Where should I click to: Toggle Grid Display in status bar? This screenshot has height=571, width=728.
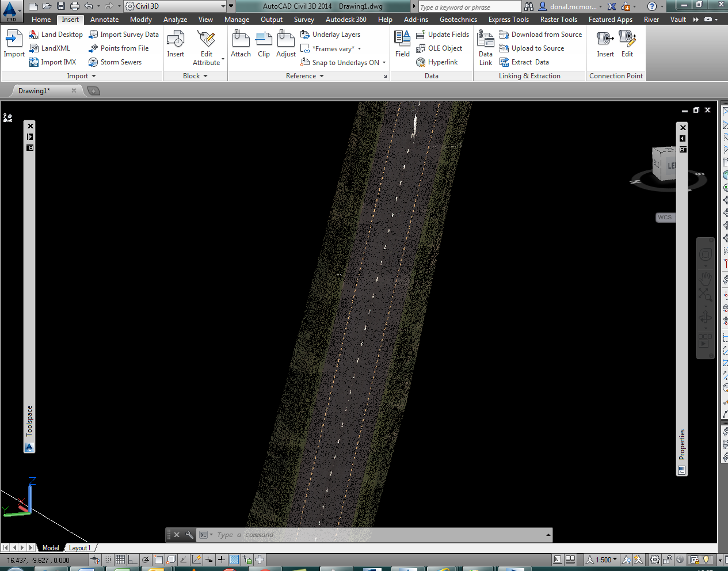(120, 559)
